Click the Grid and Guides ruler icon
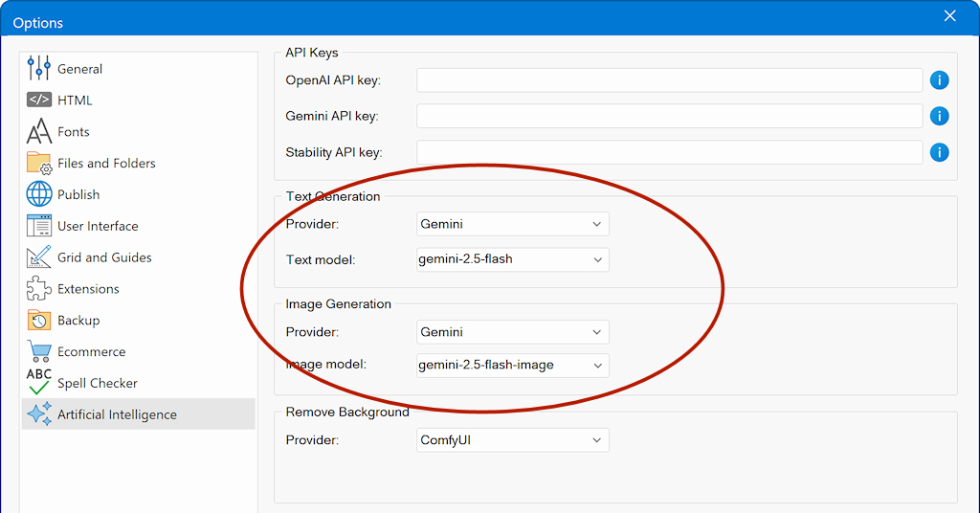The width and height of the screenshot is (980, 513). 38,256
